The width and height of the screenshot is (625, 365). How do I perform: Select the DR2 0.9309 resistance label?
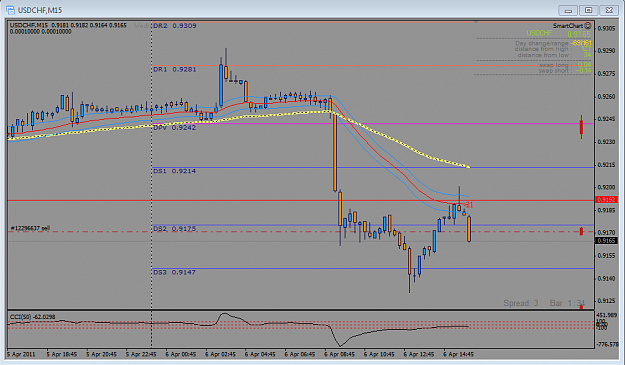[x=175, y=26]
